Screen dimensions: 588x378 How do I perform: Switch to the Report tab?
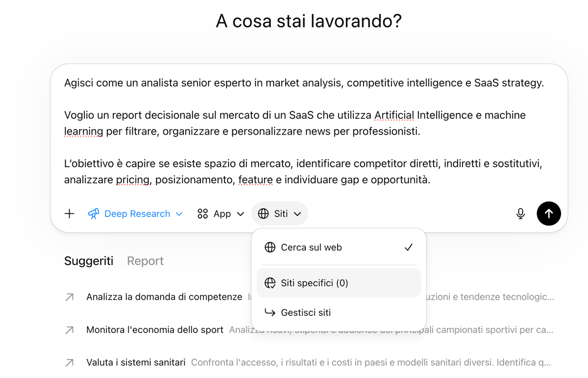pyautogui.click(x=145, y=261)
